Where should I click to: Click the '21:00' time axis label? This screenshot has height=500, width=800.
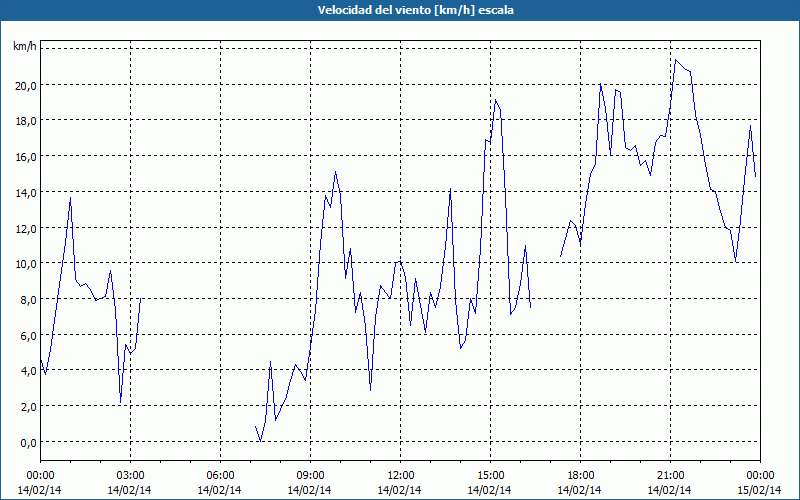coord(670,476)
